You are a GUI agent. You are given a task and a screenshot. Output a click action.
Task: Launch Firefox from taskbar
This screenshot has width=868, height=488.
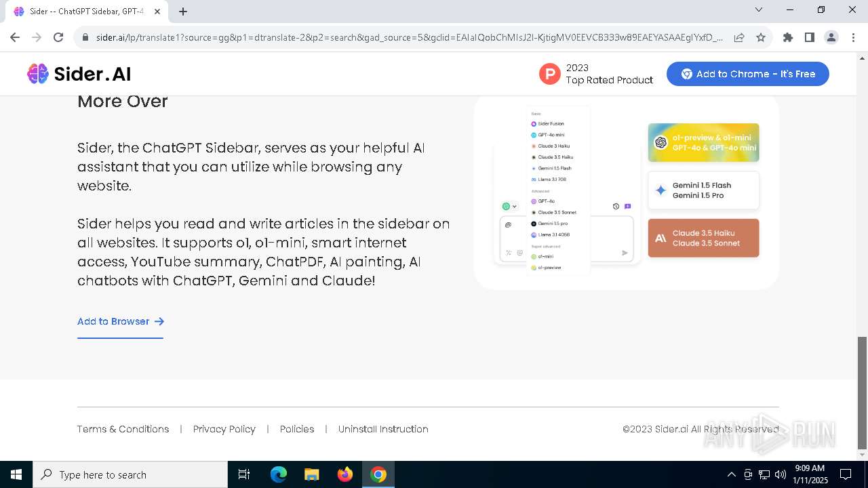(x=345, y=474)
